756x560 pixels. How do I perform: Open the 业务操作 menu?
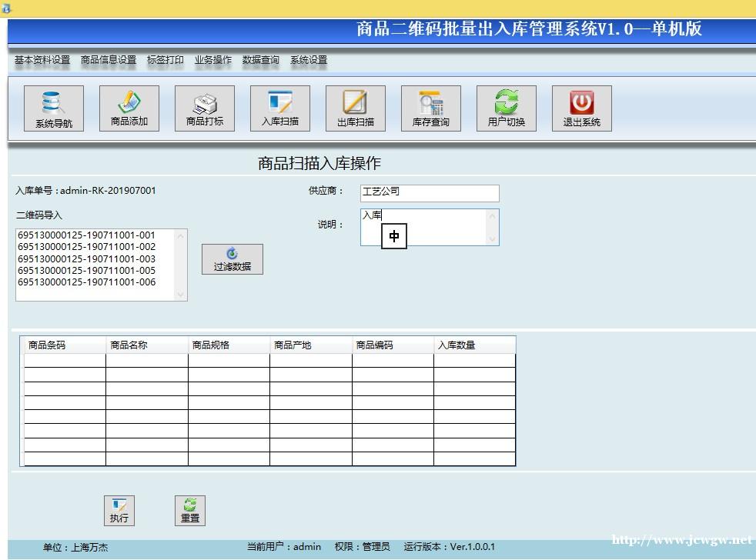click(213, 60)
